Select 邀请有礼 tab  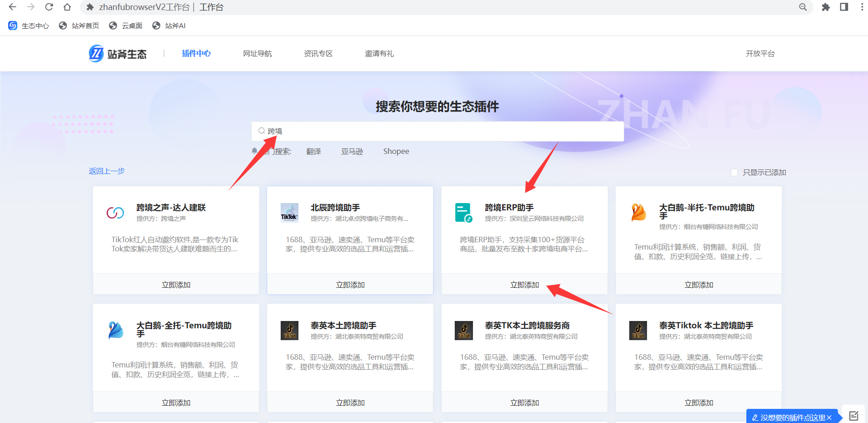tap(379, 53)
